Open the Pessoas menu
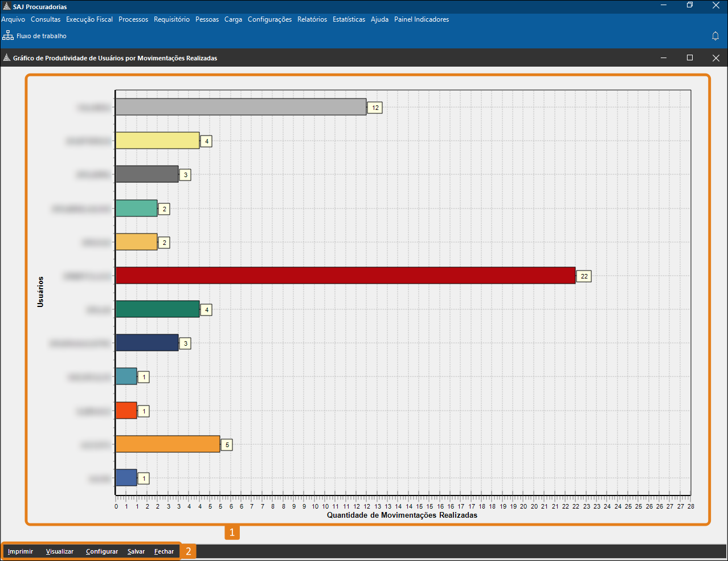The image size is (728, 561). 207,19
